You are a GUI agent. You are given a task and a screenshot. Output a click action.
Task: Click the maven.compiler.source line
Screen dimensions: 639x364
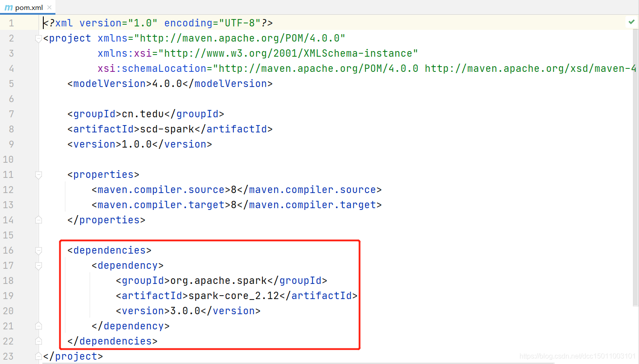(x=236, y=190)
